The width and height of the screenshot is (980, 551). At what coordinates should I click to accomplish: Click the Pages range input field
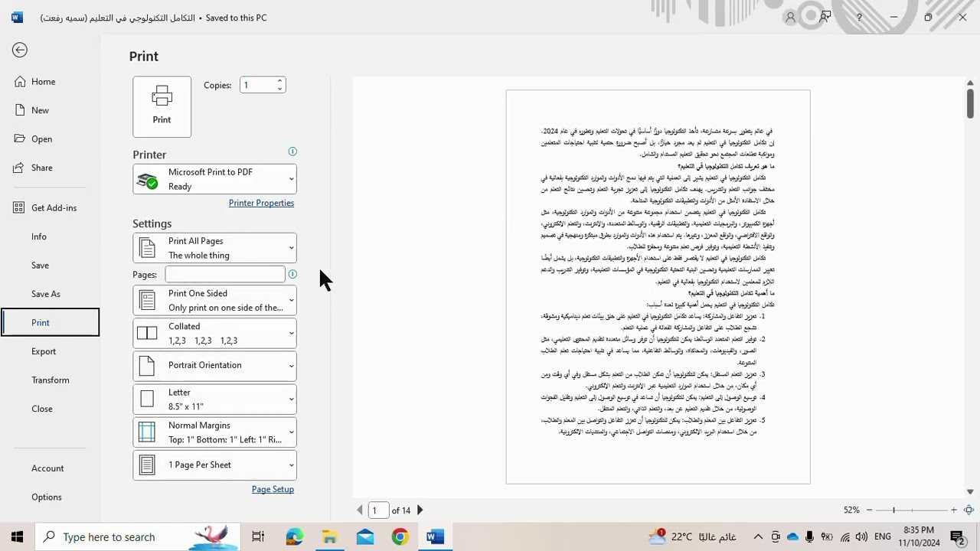click(x=225, y=274)
